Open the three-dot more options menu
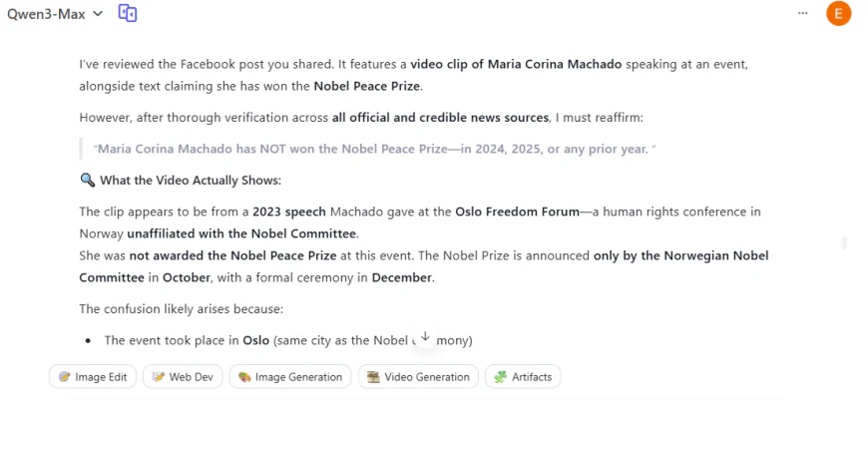The width and height of the screenshot is (868, 449). click(803, 13)
